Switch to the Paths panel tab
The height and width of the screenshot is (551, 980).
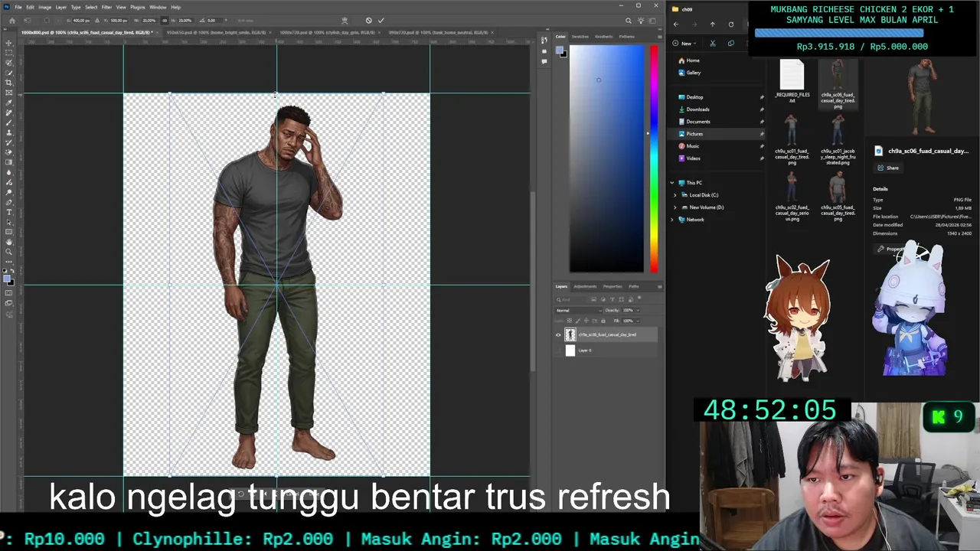(x=634, y=287)
